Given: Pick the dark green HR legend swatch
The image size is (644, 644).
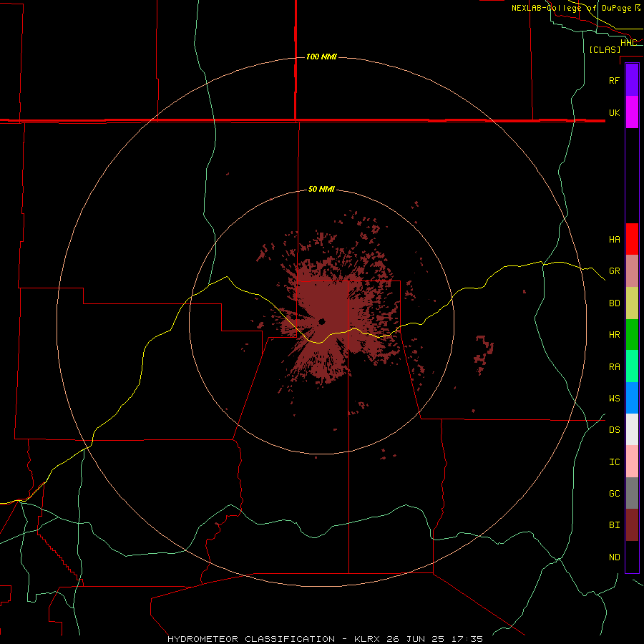Looking at the screenshot, I should tap(632, 335).
